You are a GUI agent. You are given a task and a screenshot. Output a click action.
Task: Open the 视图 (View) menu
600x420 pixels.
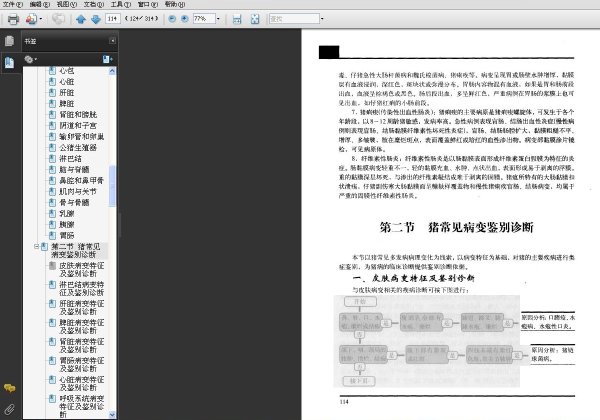click(67, 4)
